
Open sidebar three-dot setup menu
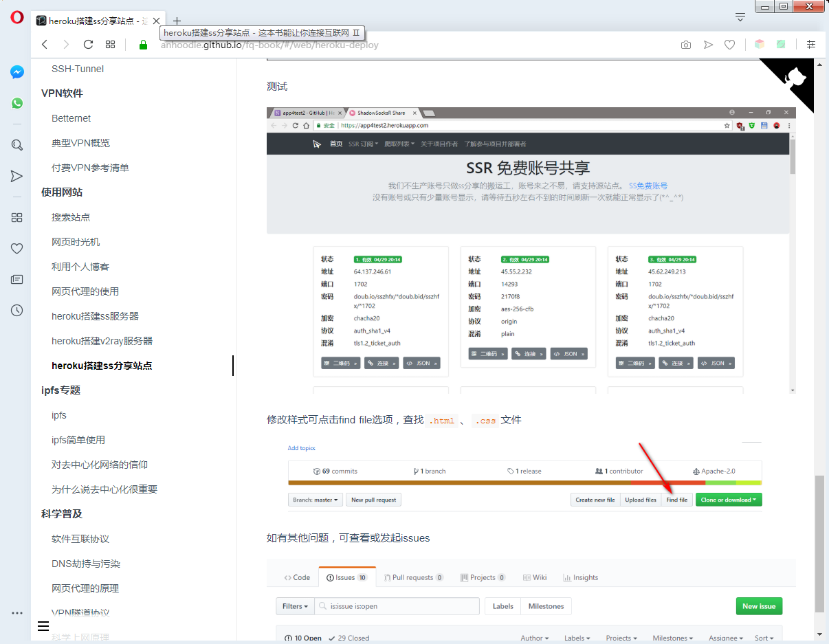click(17, 613)
